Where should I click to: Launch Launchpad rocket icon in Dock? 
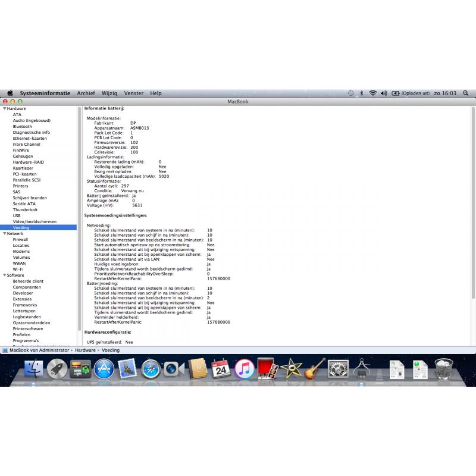(x=57, y=369)
